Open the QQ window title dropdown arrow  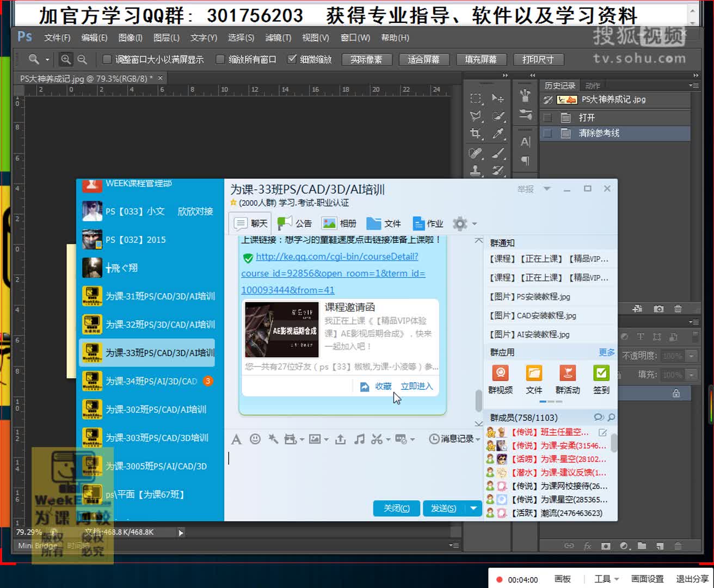click(547, 189)
